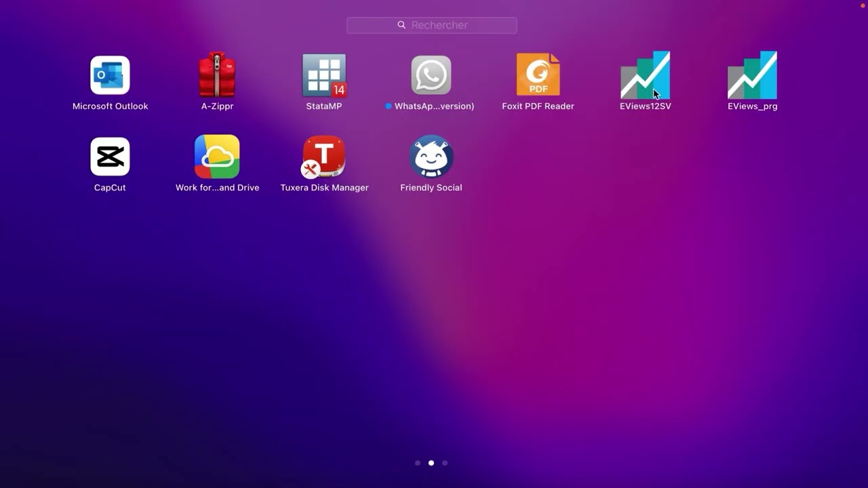868x488 pixels.
Task: Open the Work for...and Drive cloud app
Action: pyautogui.click(x=217, y=157)
